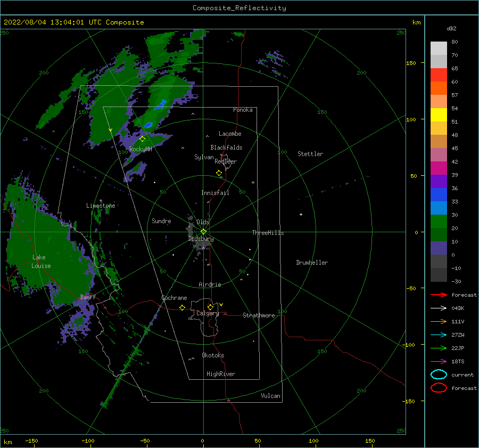The image size is (479, 448).
Task: Click the RedDeer city label
Action: coord(226,161)
